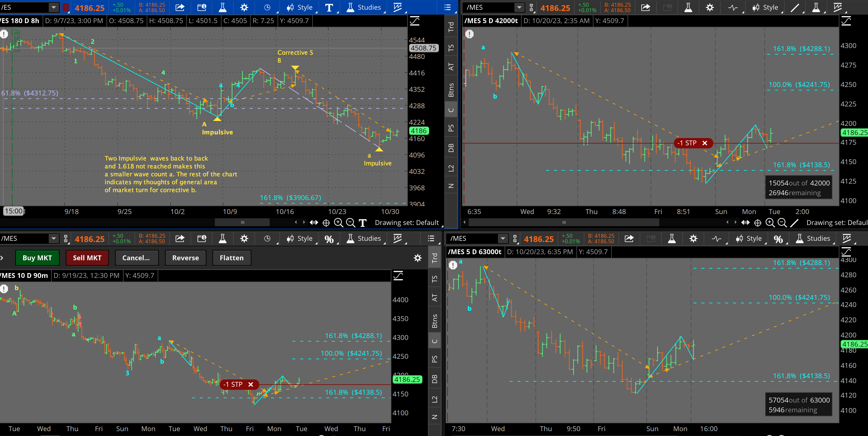Toggle symbol link on /MES 42000t chart
The width and height of the screenshot is (868, 436).
[x=531, y=7]
